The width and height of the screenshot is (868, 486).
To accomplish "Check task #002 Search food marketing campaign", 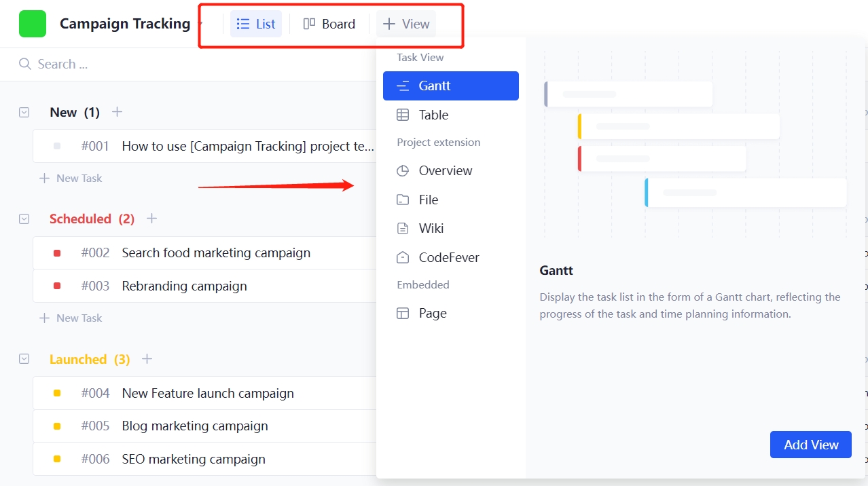I will 56,253.
